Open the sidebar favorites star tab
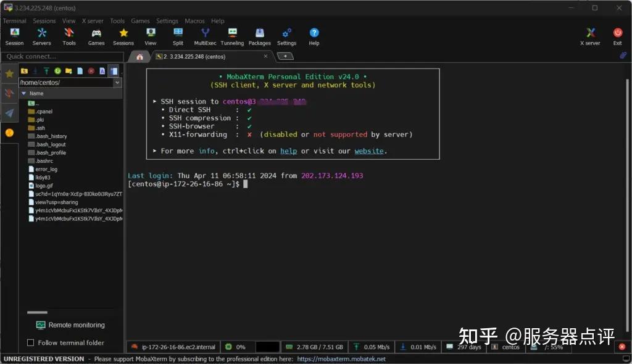The height and width of the screenshot is (364, 632). pos(9,74)
